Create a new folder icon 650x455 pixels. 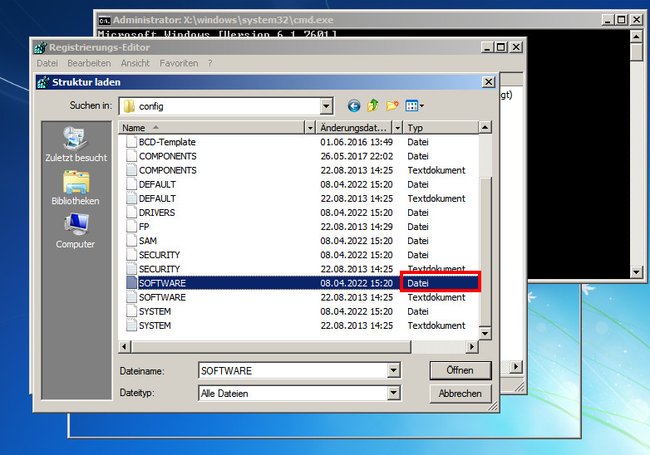point(392,106)
